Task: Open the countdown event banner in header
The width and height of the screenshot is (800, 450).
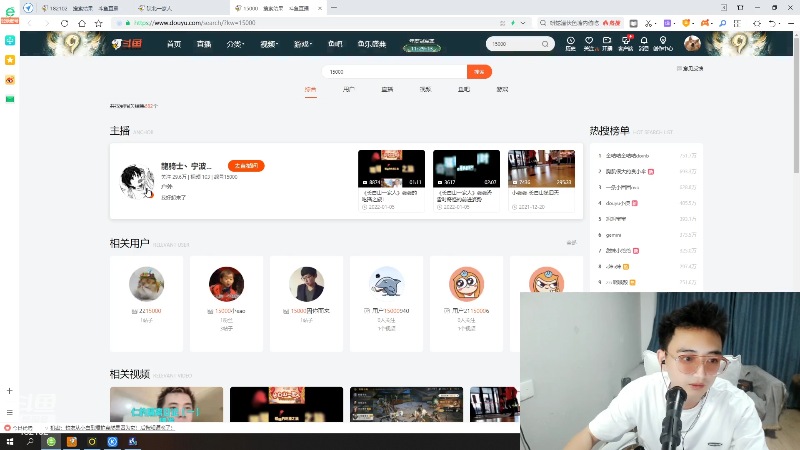Action: (x=421, y=44)
